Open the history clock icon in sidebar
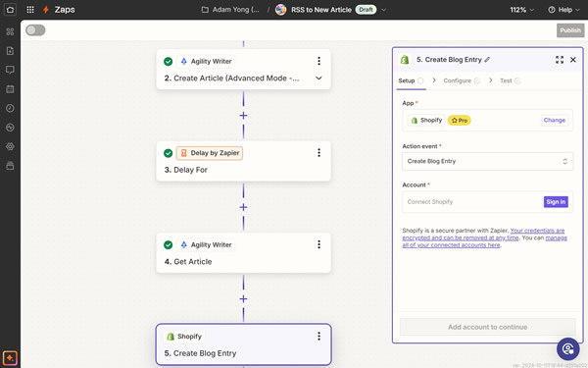This screenshot has height=368, width=588. tap(10, 108)
